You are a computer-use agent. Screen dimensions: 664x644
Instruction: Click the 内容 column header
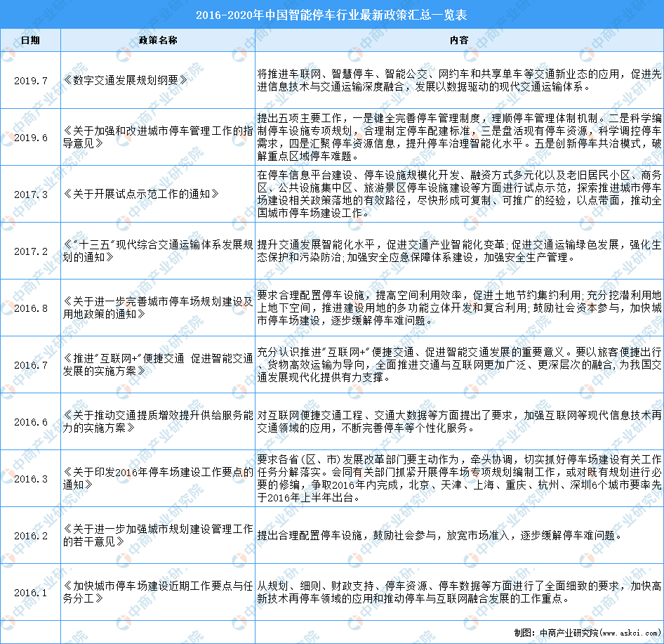click(x=459, y=40)
